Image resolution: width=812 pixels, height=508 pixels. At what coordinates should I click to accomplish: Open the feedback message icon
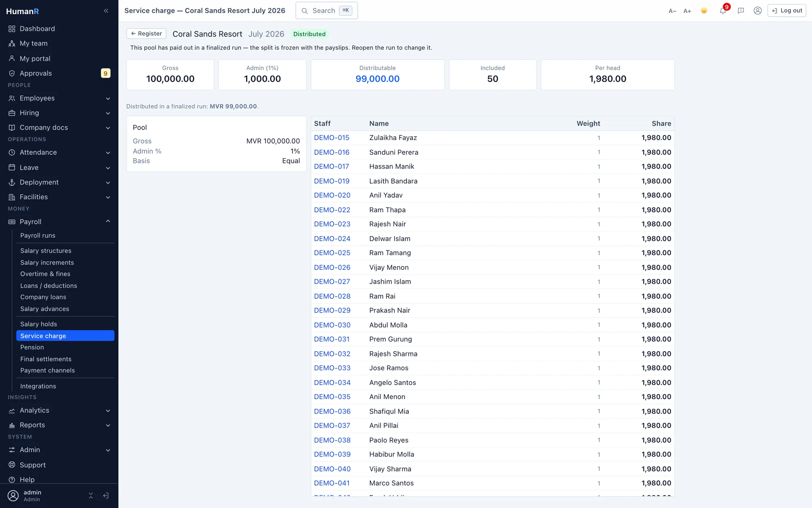coord(741,11)
